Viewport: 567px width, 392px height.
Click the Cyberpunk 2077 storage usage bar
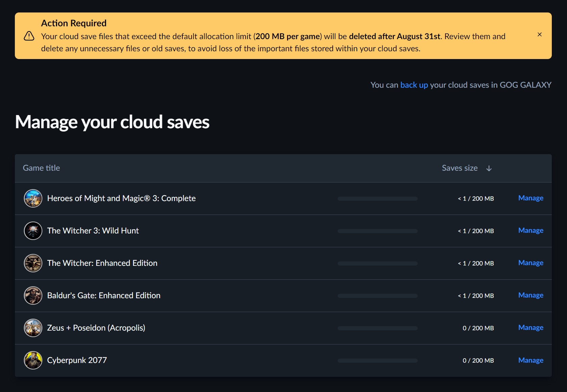tap(378, 361)
